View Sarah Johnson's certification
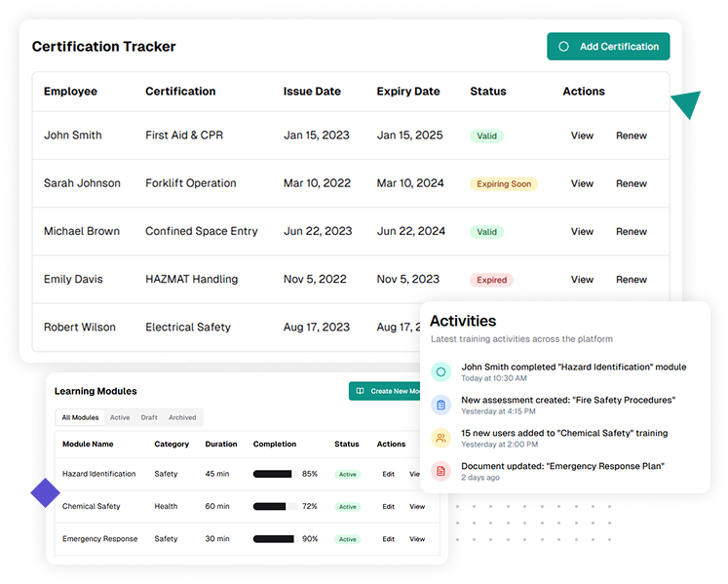Screen dimensions: 728x584 (582, 183)
